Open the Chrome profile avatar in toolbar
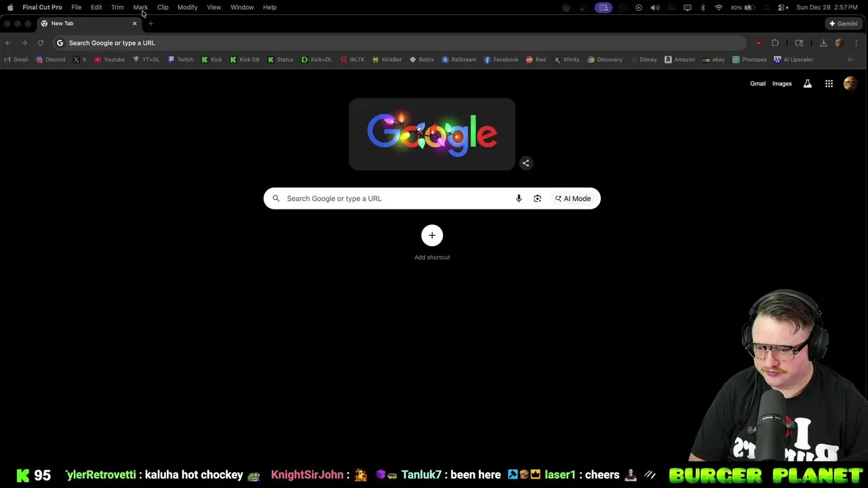868x488 pixels. pyautogui.click(x=840, y=43)
